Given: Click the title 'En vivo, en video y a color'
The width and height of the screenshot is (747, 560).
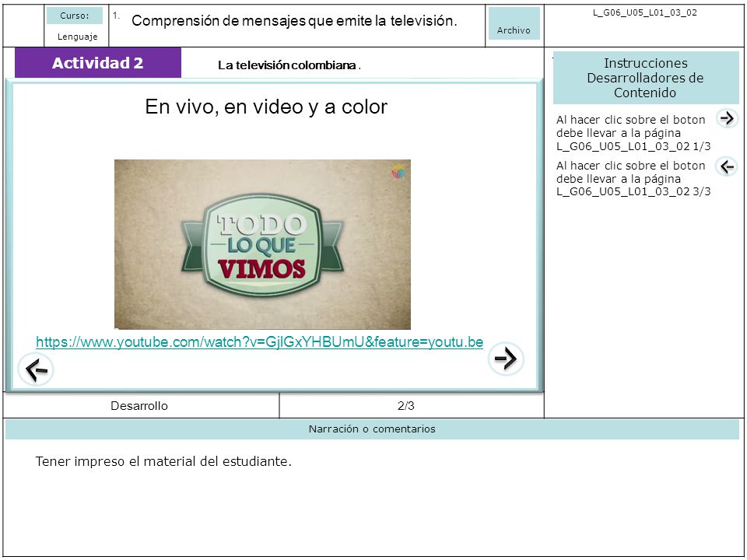Looking at the screenshot, I should coord(266,107).
